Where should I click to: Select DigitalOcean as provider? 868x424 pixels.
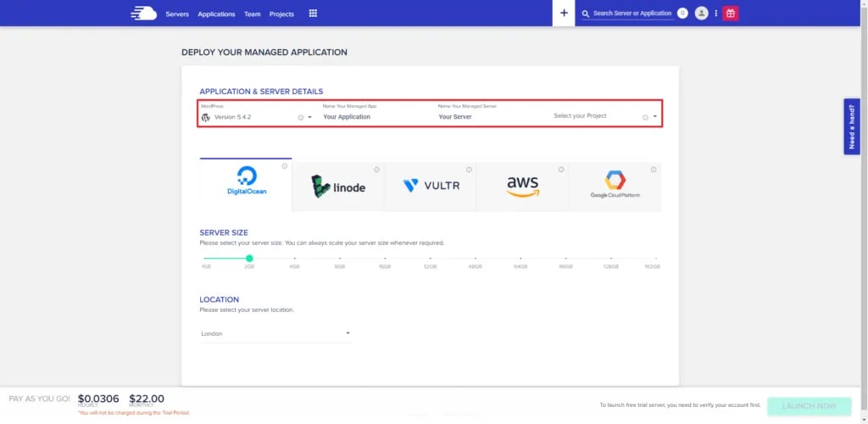coord(246,184)
